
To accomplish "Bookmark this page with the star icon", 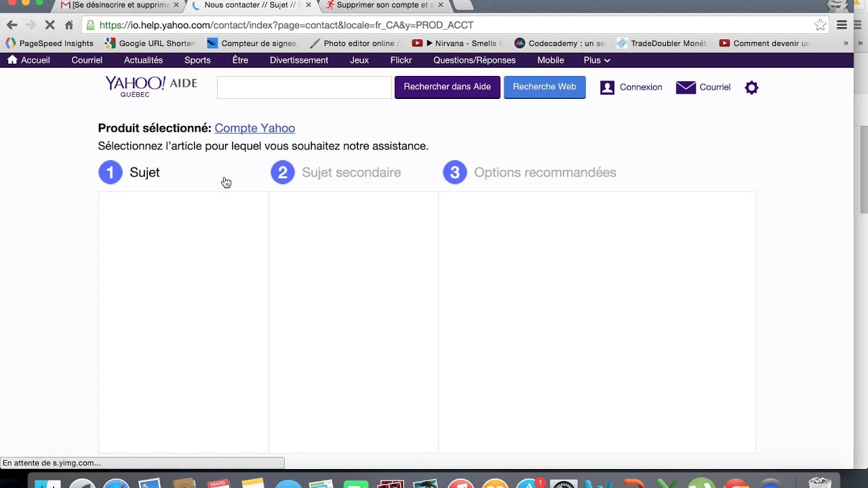I will [821, 25].
